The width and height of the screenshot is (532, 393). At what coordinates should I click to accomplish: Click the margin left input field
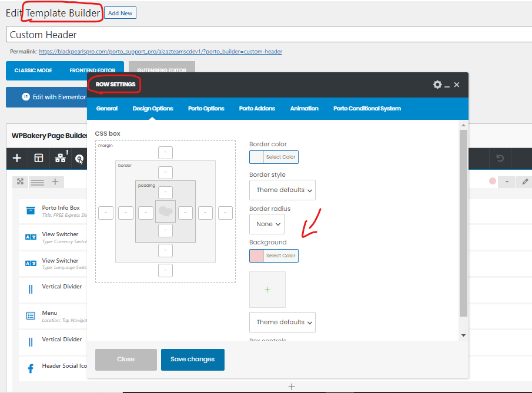106,213
